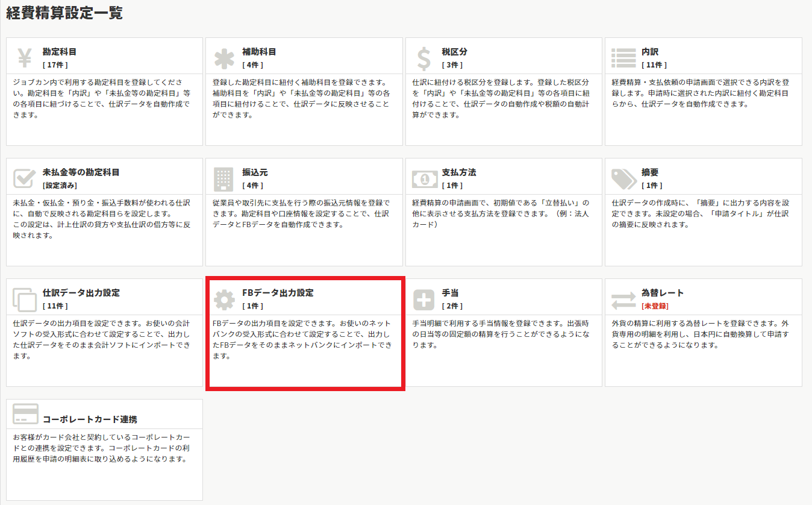Image resolution: width=812 pixels, height=505 pixels.
Task: Open the FBデータ出力設定 title link
Action: click(x=278, y=293)
